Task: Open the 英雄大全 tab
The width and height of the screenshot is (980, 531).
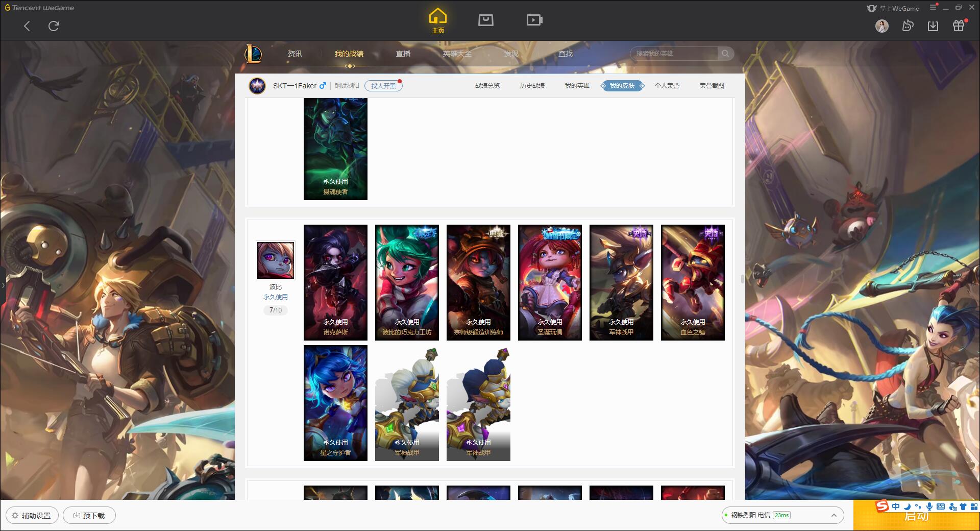Action: [457, 54]
